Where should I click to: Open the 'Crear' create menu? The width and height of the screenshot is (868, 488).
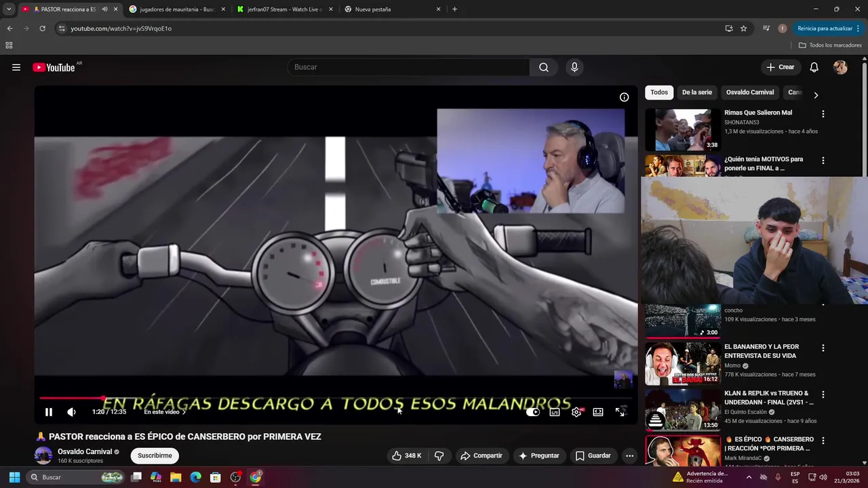pyautogui.click(x=780, y=67)
